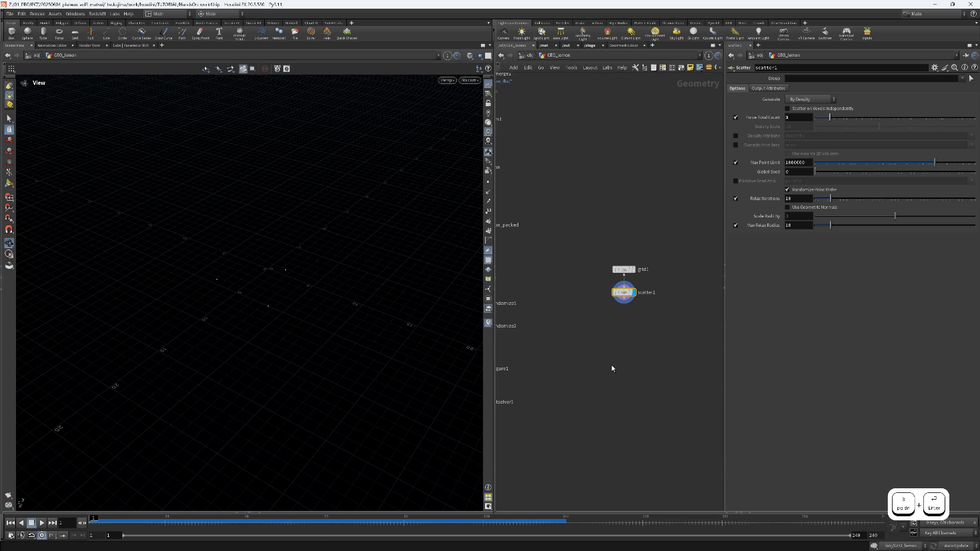This screenshot has height=551, width=980.
Task: Open the parameter gear menu icon
Action: pyautogui.click(x=935, y=67)
